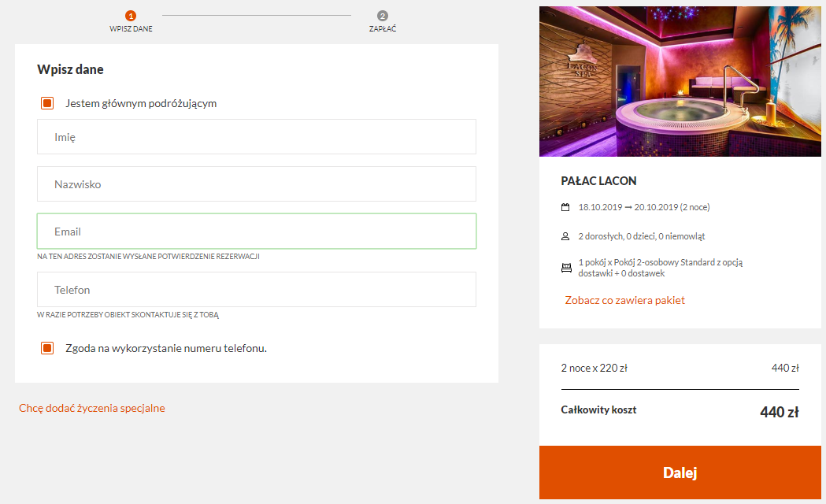Viewport: 826px width, 504px height.
Task: Focus the Imię input field
Action: pos(257,137)
